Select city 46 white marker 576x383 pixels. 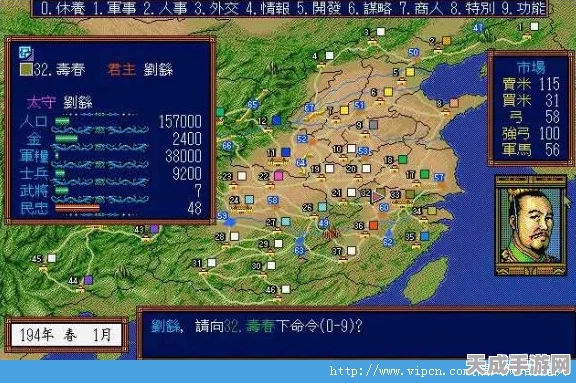[x=285, y=289]
